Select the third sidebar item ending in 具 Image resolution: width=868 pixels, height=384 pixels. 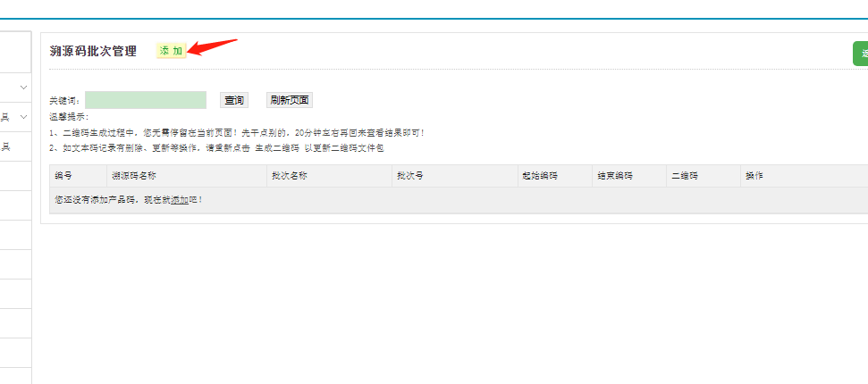click(7, 147)
